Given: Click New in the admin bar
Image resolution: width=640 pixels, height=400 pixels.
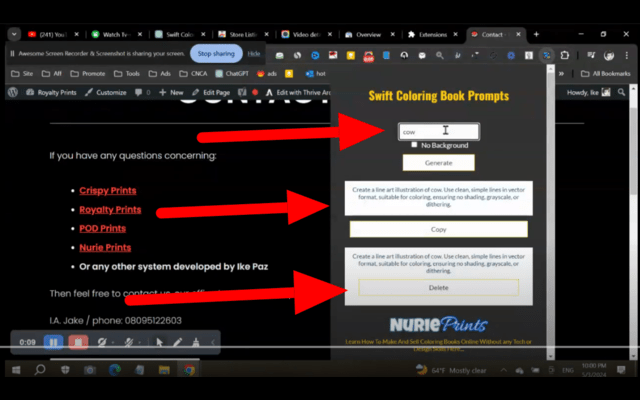Looking at the screenshot, I should [171, 93].
